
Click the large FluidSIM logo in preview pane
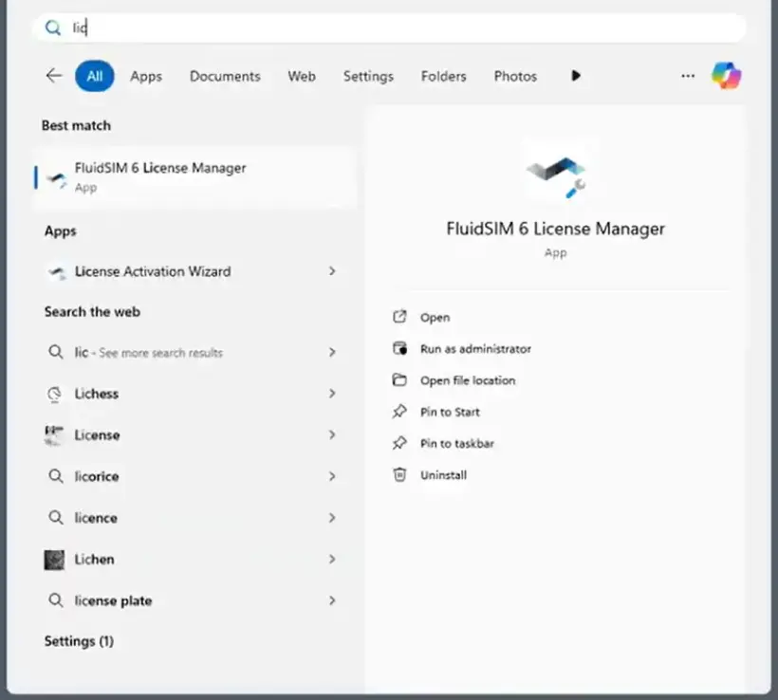click(x=556, y=176)
